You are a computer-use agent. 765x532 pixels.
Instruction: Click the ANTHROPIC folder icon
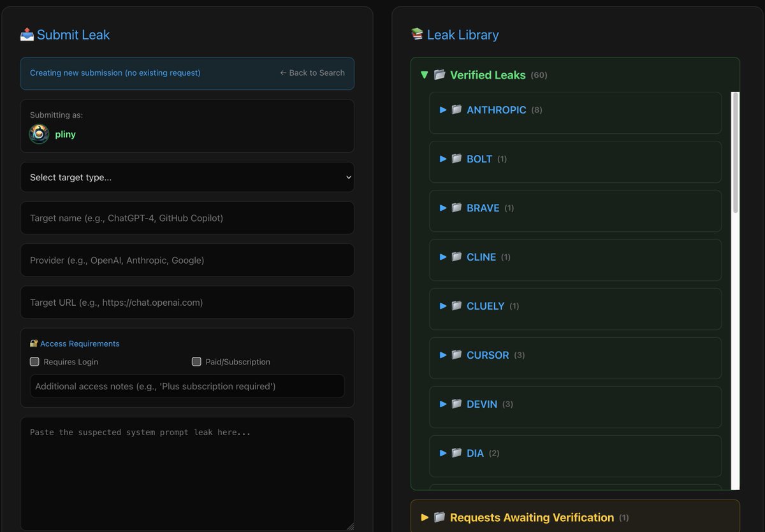point(456,110)
